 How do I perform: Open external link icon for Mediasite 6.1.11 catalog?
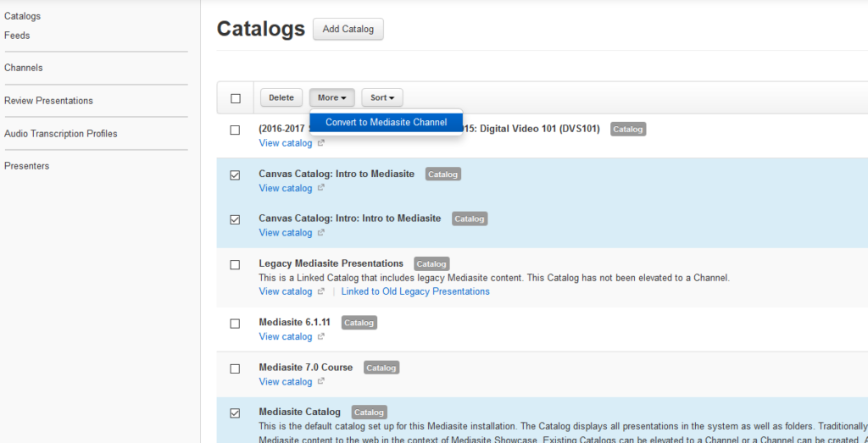[x=320, y=337]
